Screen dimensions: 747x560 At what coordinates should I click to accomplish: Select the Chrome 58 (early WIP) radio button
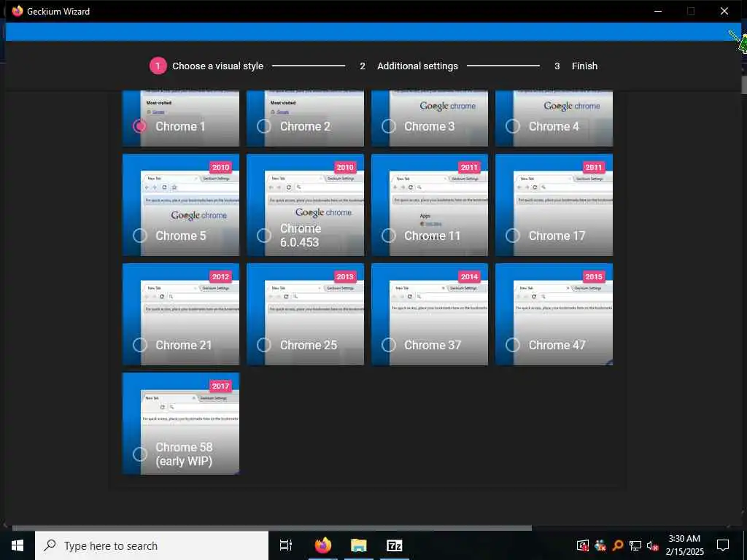point(139,454)
